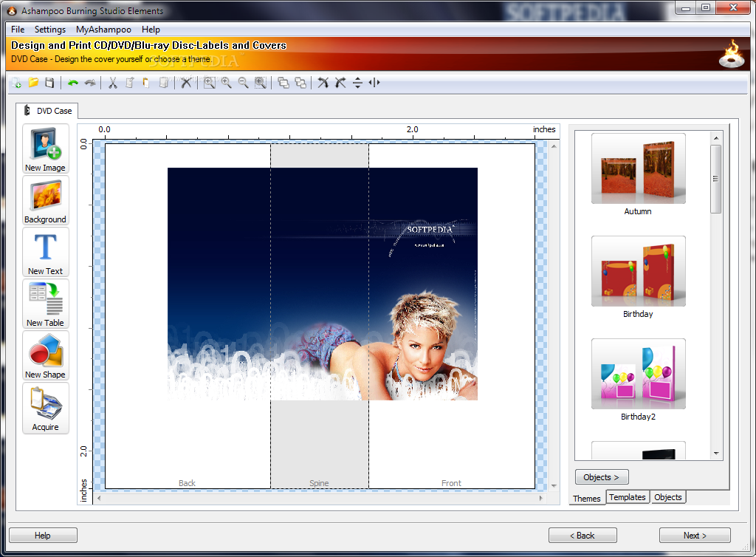
Task: Click the Zoom to fit icon
Action: tap(209, 83)
